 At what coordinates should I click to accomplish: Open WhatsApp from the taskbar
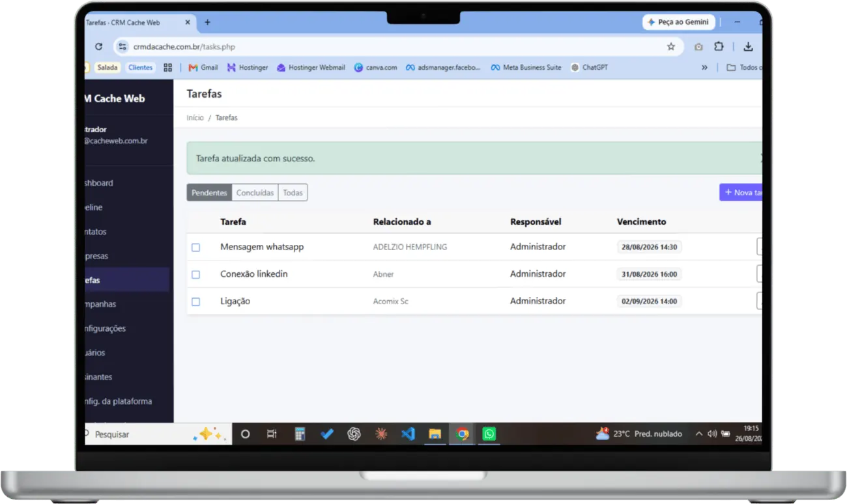[489, 434]
